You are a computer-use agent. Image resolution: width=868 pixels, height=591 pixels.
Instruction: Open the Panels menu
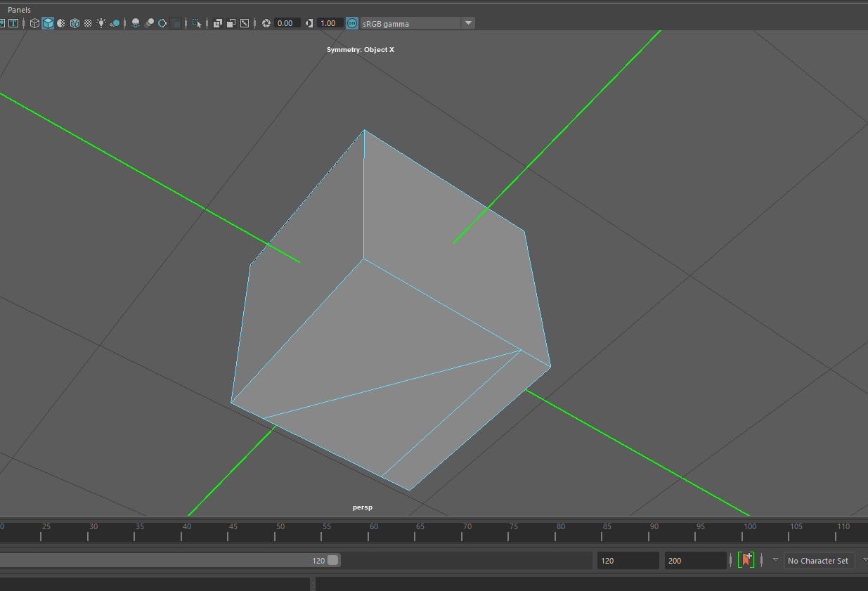pos(19,10)
